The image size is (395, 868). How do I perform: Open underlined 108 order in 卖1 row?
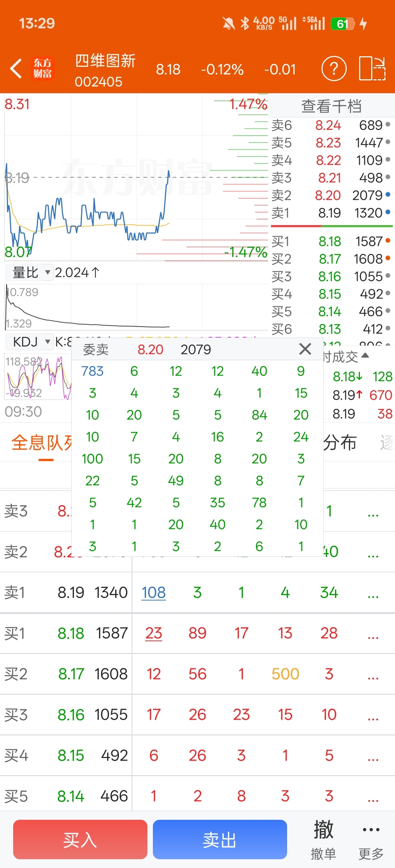tap(154, 593)
